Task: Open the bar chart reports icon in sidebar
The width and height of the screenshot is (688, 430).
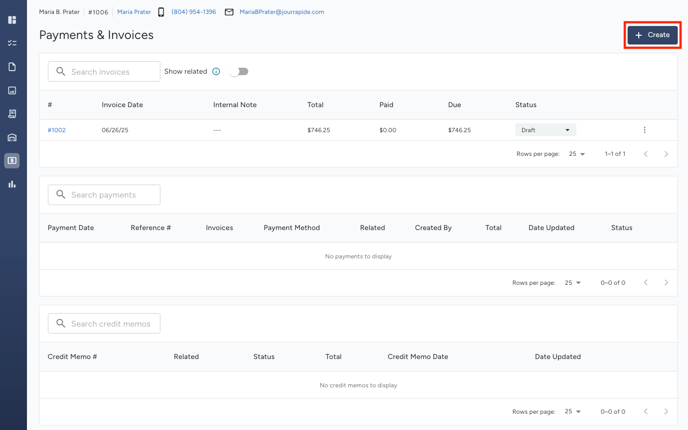Action: [12, 184]
